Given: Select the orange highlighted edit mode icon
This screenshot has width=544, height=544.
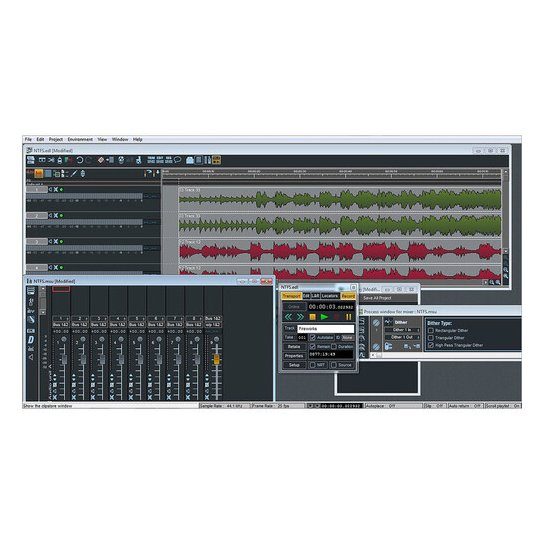Looking at the screenshot, I should coord(39,173).
